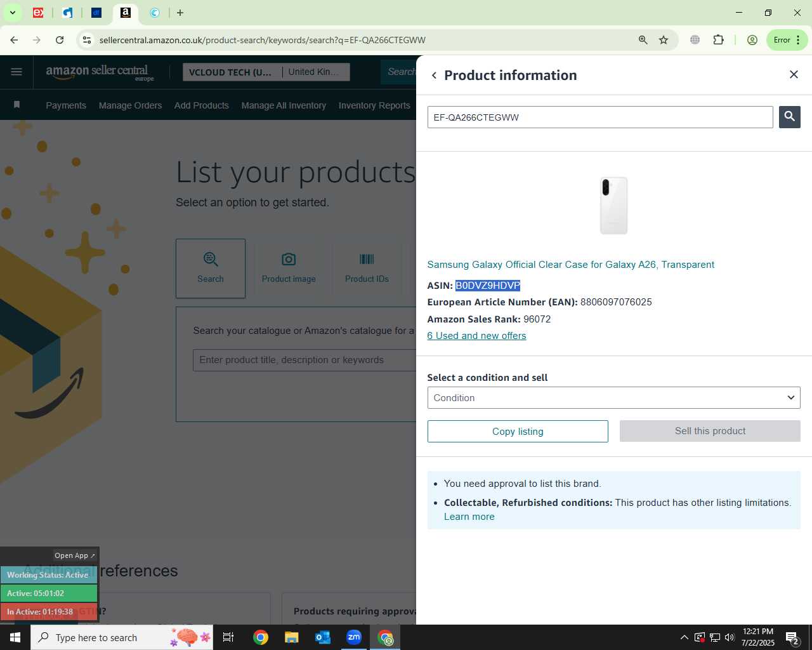This screenshot has width=812, height=650.
Task: Expand the Condition dropdown
Action: (x=613, y=398)
